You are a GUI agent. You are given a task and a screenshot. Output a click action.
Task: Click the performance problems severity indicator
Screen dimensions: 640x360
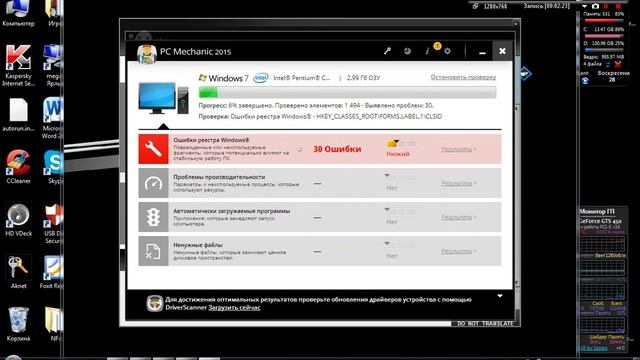pos(401,178)
